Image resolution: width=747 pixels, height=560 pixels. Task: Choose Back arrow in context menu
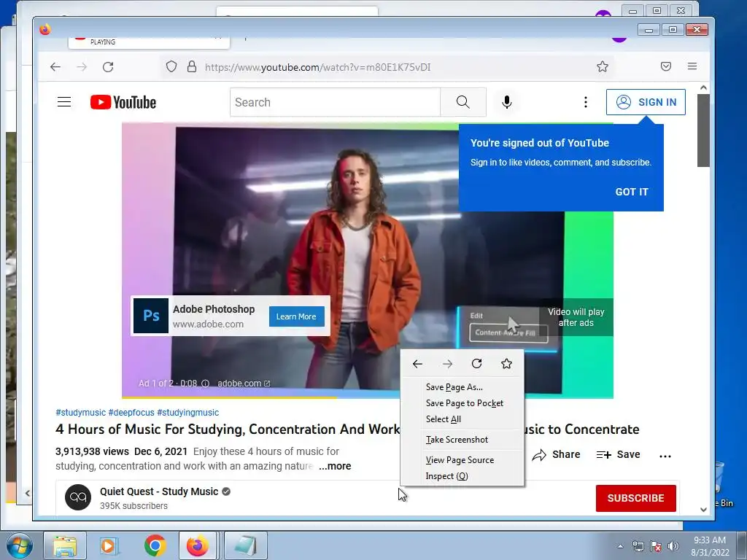point(417,364)
